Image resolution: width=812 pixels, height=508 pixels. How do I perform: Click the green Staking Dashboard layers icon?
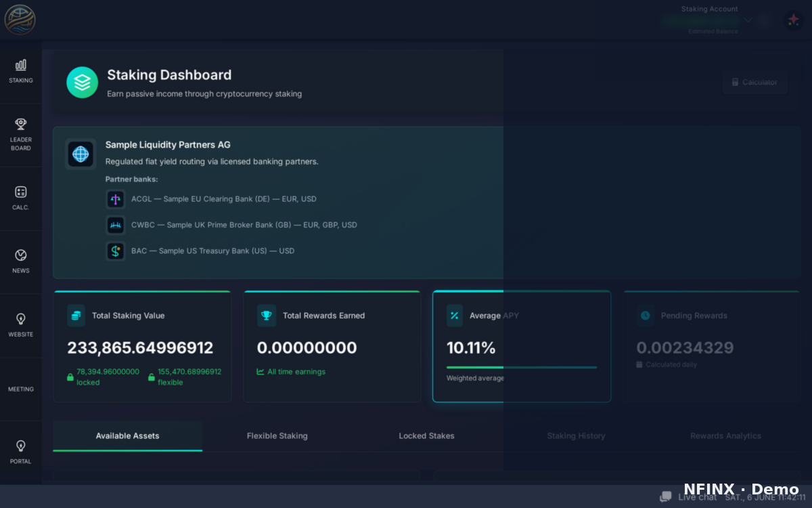(x=83, y=83)
